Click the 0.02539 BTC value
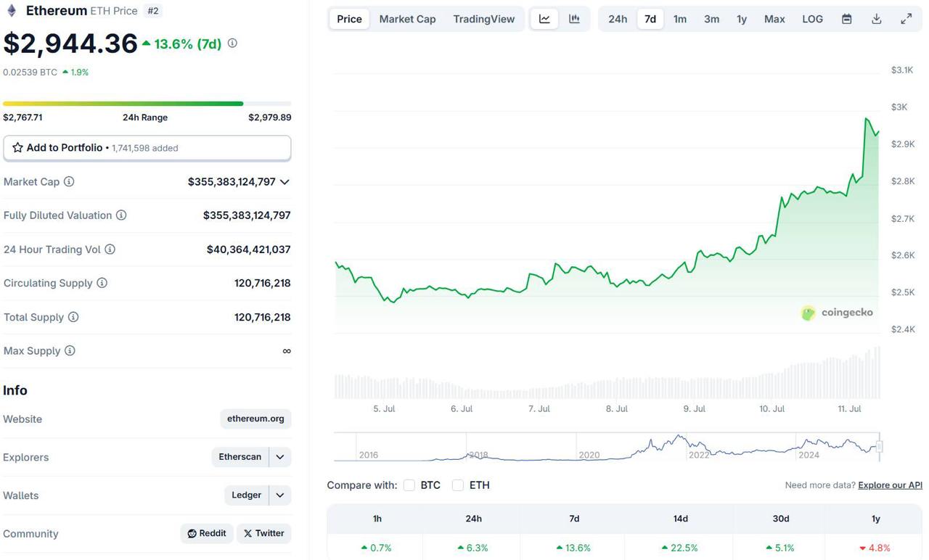The height and width of the screenshot is (560, 929). [30, 73]
